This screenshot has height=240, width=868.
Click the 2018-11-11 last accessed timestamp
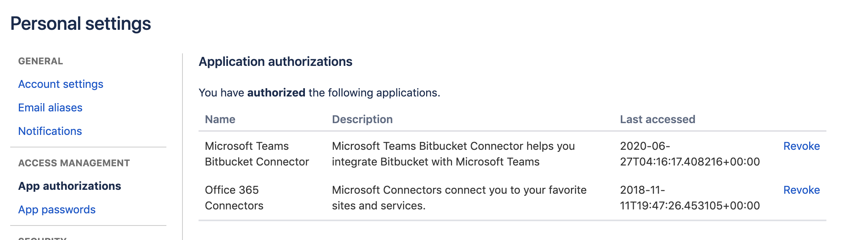(689, 198)
